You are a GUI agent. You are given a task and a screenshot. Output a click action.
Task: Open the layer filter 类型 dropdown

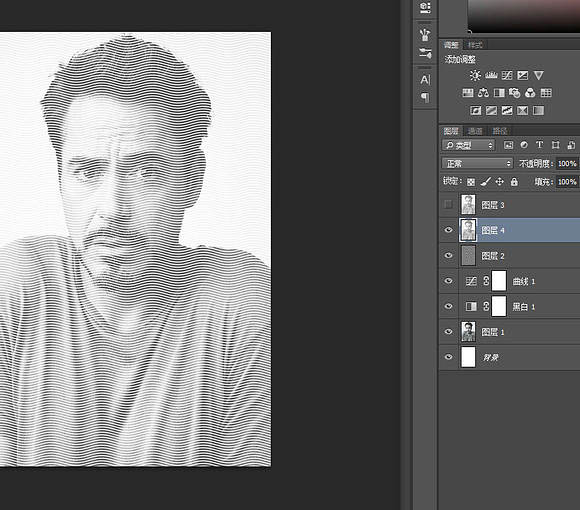pos(468,145)
